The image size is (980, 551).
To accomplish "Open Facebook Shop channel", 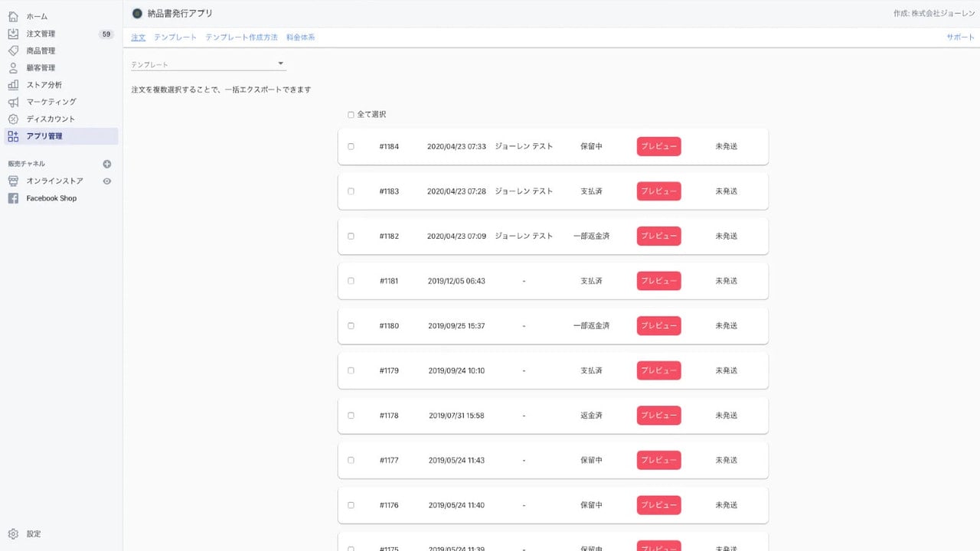I will [51, 198].
